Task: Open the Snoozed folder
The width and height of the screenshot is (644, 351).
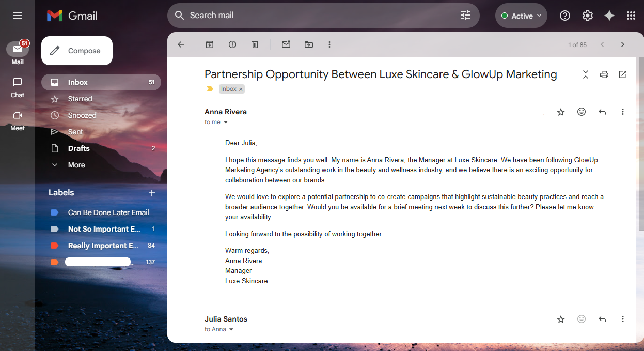Action: click(101, 115)
